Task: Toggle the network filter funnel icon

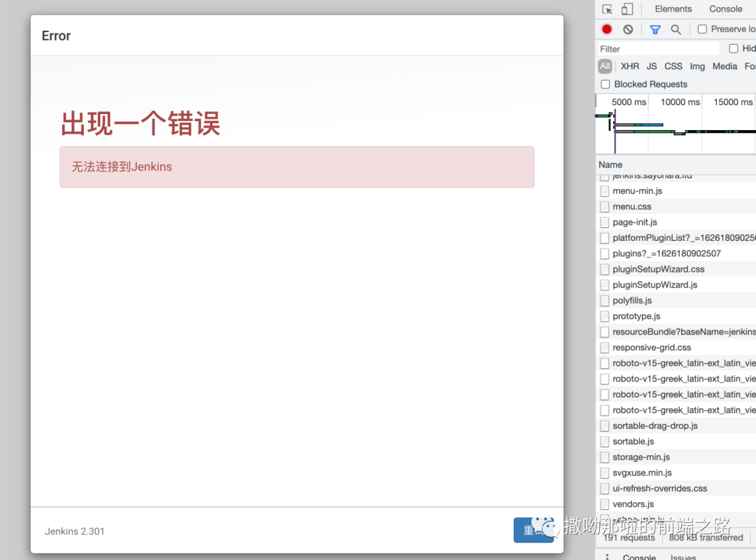Action: pyautogui.click(x=654, y=29)
